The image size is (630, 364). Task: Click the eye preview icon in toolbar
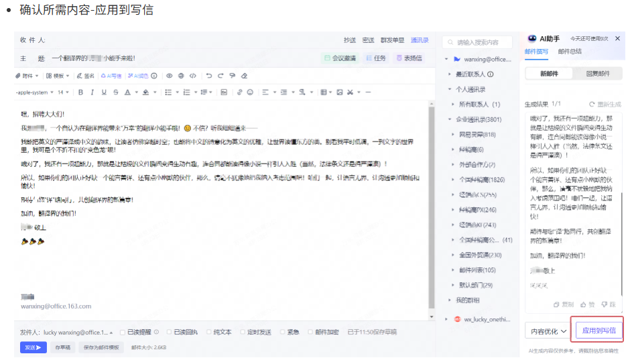169,76
